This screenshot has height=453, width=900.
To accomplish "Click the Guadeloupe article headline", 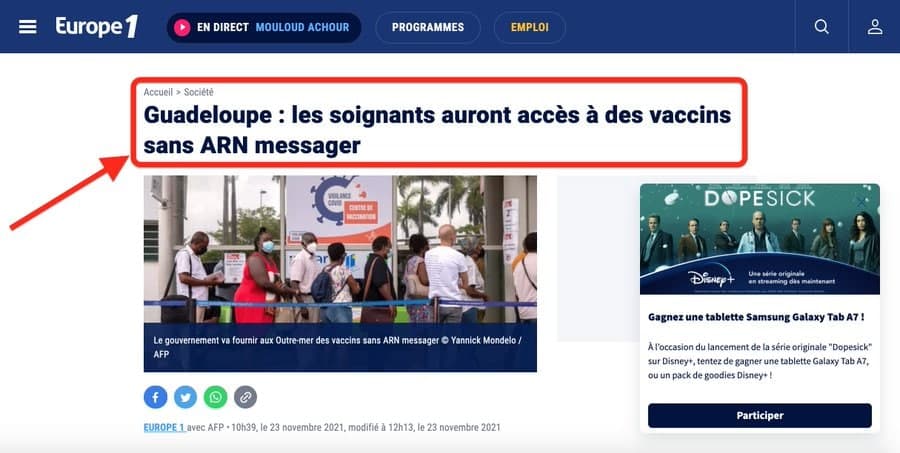I will point(437,130).
